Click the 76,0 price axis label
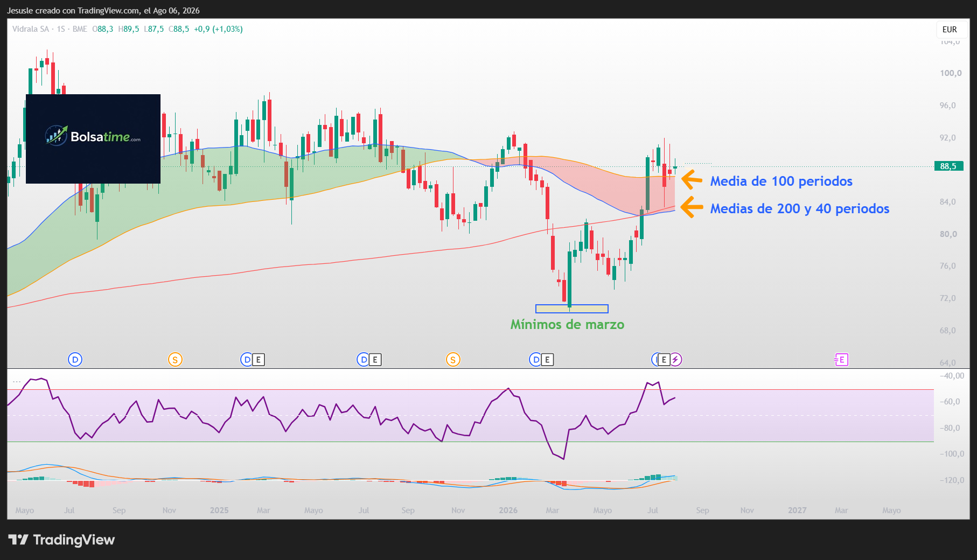977x560 pixels. 948,266
